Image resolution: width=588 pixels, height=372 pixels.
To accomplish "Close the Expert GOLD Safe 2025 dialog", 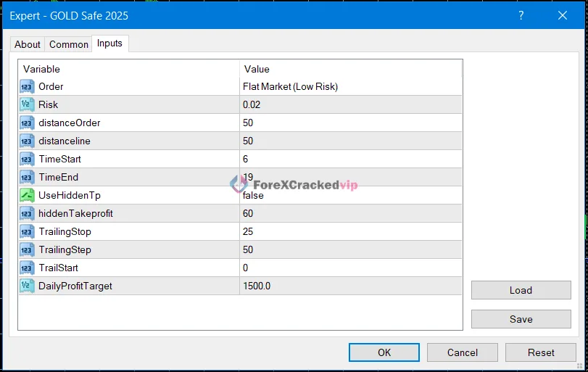I will [563, 15].
